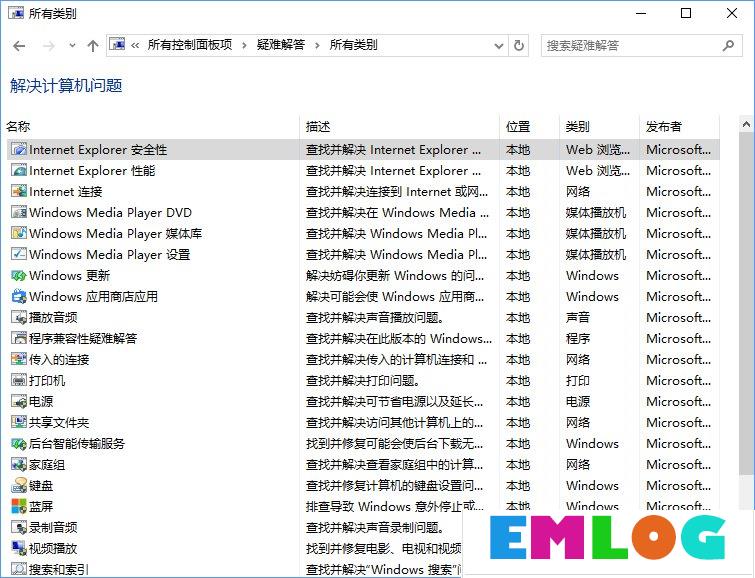This screenshot has width=755, height=578.
Task: Go forward with the forward arrow
Action: (49, 46)
